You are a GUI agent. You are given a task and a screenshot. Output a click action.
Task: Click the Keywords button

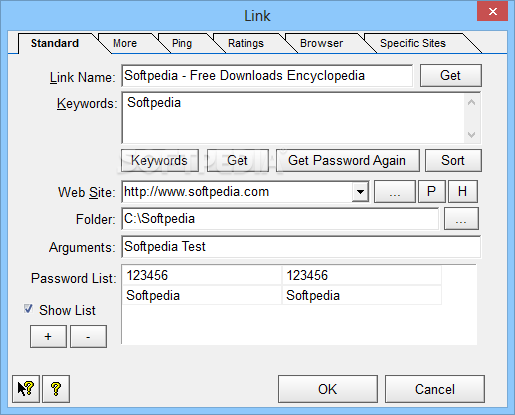point(160,161)
